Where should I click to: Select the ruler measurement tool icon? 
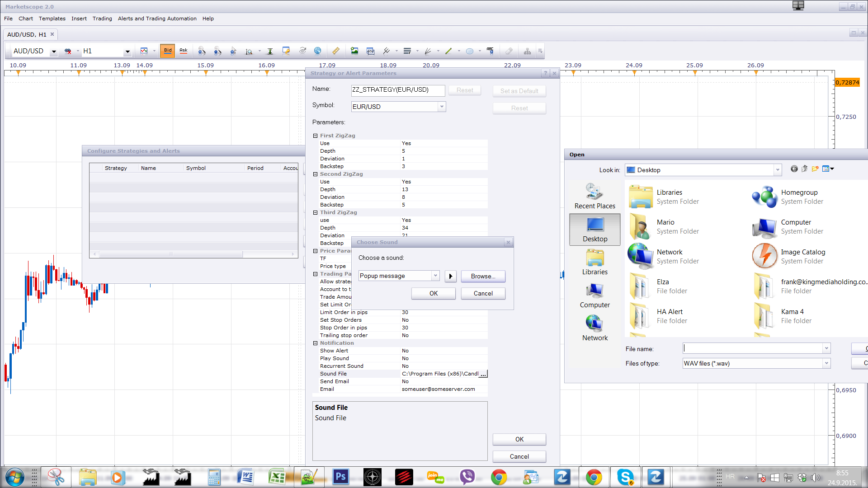click(x=335, y=51)
